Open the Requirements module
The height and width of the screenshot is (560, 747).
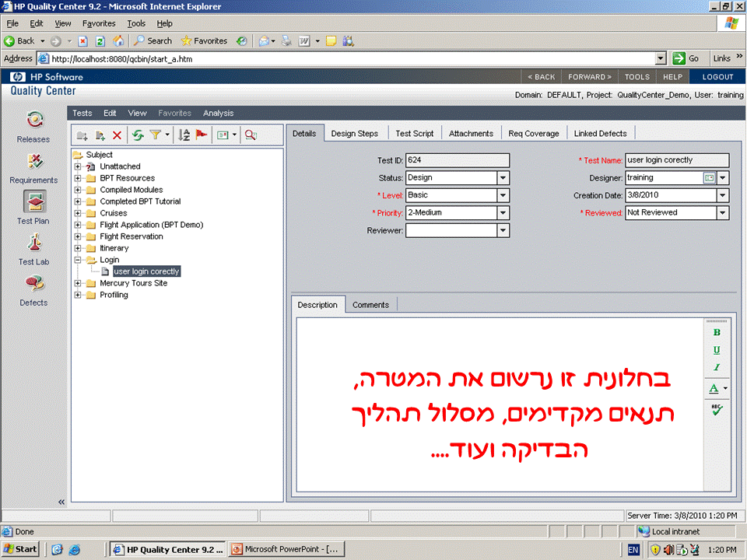pyautogui.click(x=33, y=168)
